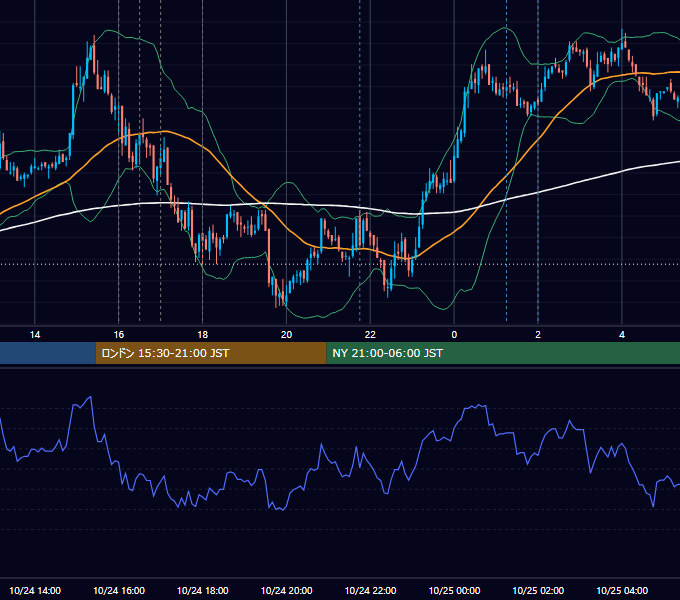
Task: Click the '14' hour label on price chart axis
Action: pyautogui.click(x=35, y=335)
